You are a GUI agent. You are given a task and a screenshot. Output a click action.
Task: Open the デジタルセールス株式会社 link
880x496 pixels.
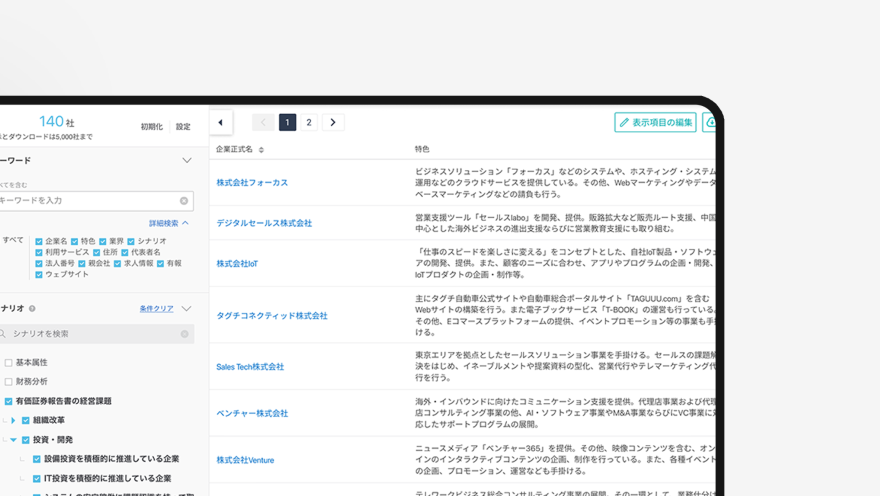click(264, 223)
